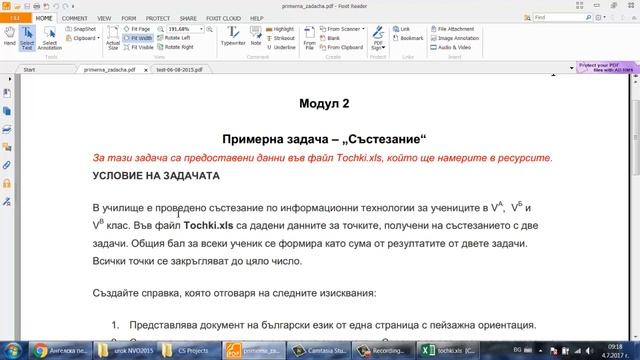Rotate the page right
The image size is (640, 360).
click(x=176, y=47)
